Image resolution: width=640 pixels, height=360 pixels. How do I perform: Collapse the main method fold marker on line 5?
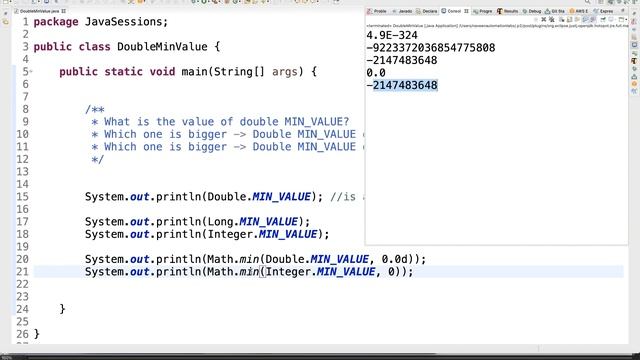tap(31, 72)
